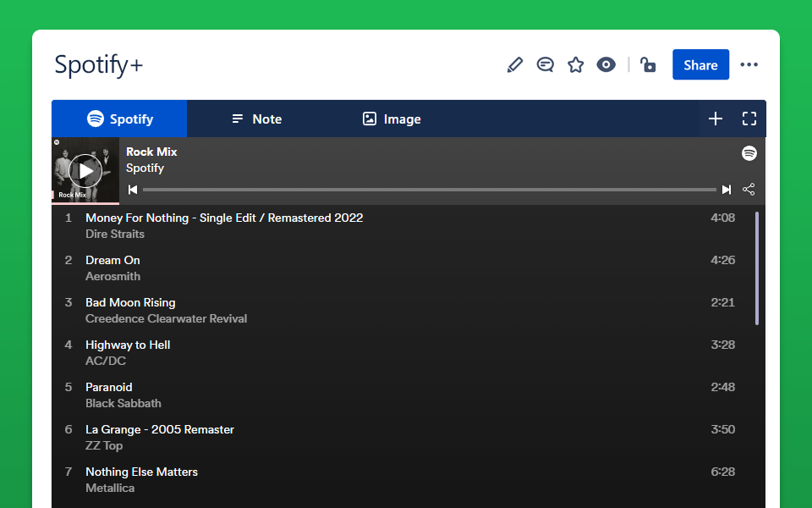Open artist Dire Straits

pyautogui.click(x=115, y=234)
